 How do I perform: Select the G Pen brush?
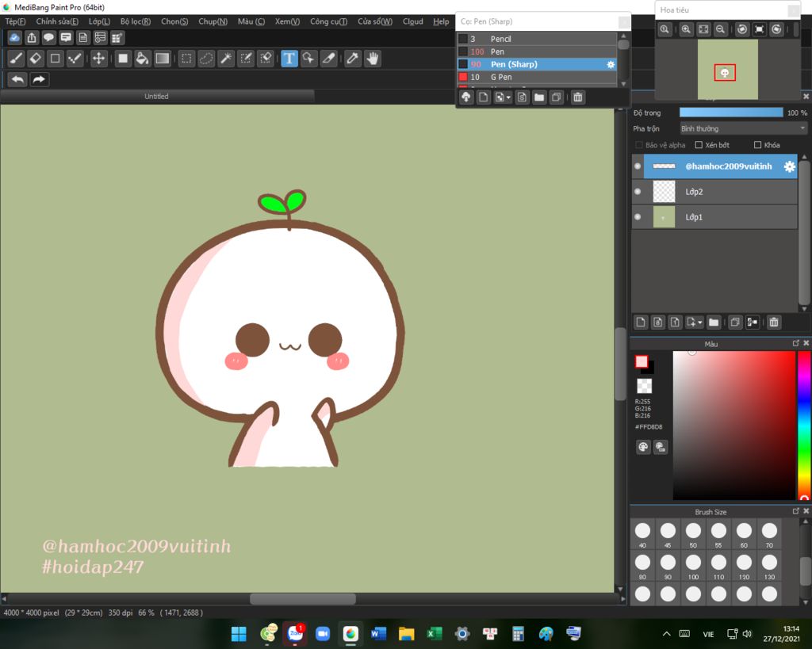(x=537, y=77)
